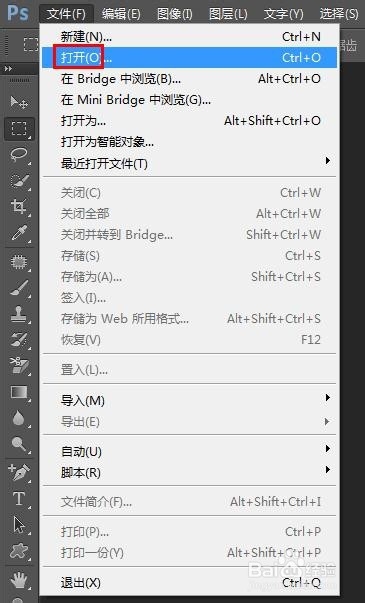This screenshot has width=365, height=603.
Task: Activate the Crop tool
Action: click(x=19, y=207)
